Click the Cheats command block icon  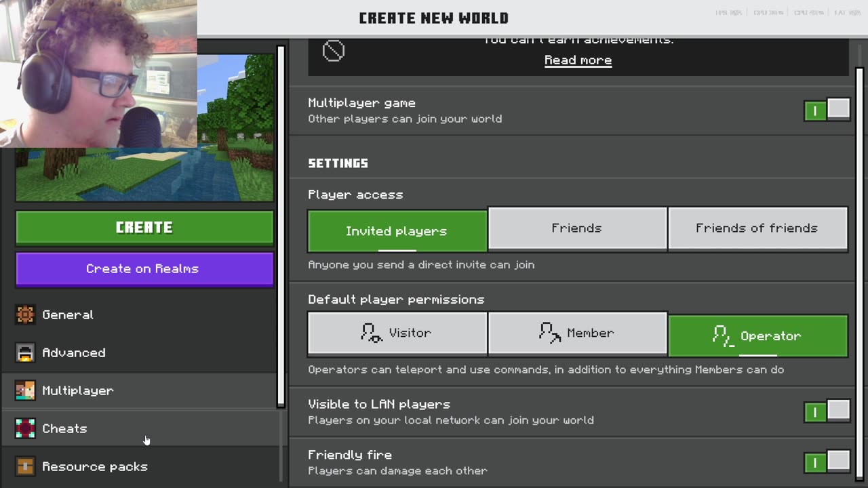(25, 428)
